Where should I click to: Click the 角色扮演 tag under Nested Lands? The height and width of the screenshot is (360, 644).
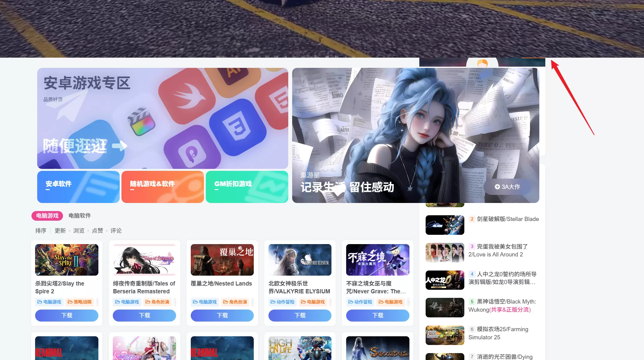coord(235,302)
